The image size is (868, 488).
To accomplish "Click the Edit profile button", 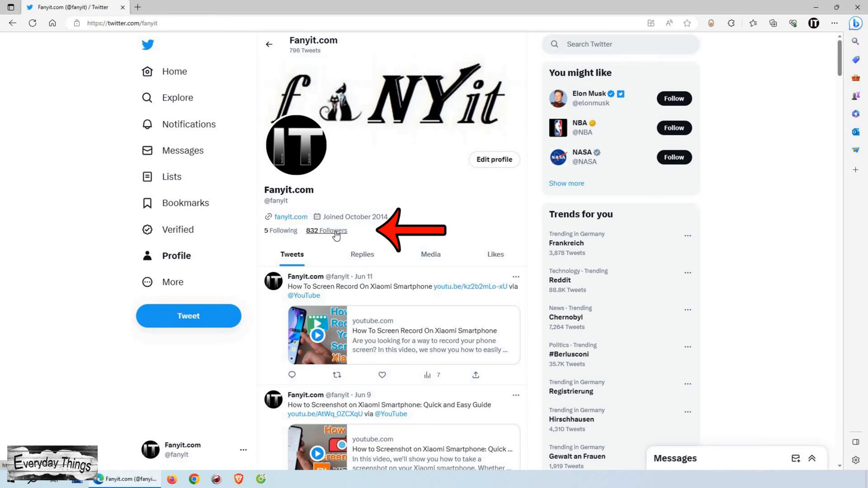I will click(x=494, y=160).
